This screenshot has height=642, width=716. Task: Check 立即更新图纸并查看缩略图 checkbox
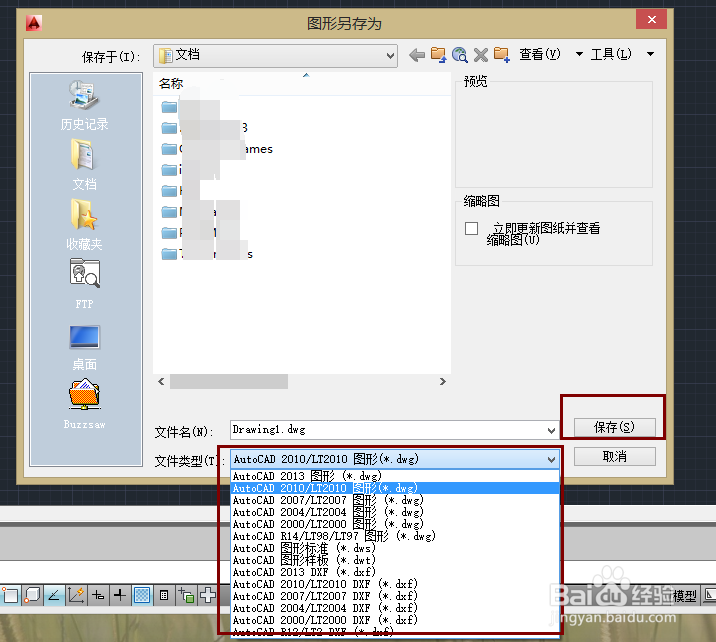pos(471,228)
